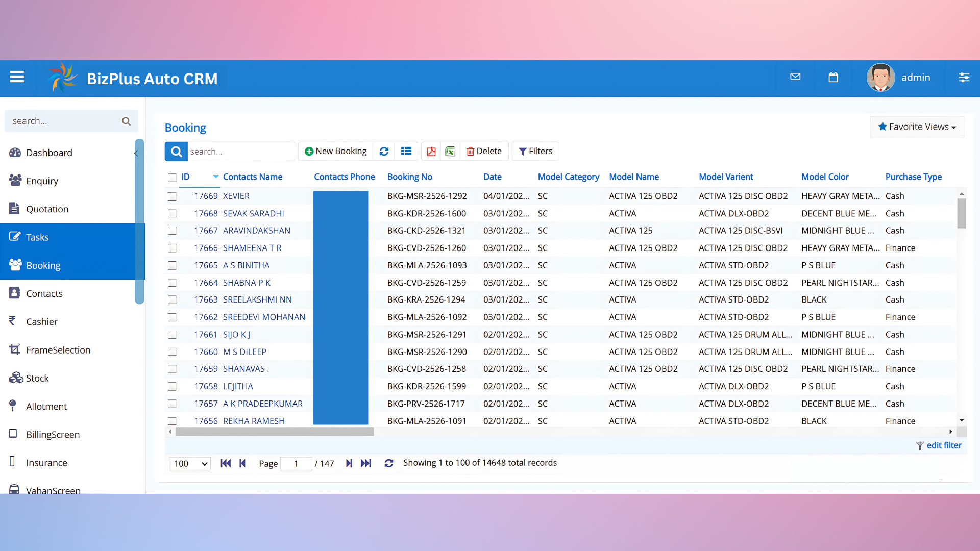Jump to last page of records
The width and height of the screenshot is (980, 551).
point(366,463)
